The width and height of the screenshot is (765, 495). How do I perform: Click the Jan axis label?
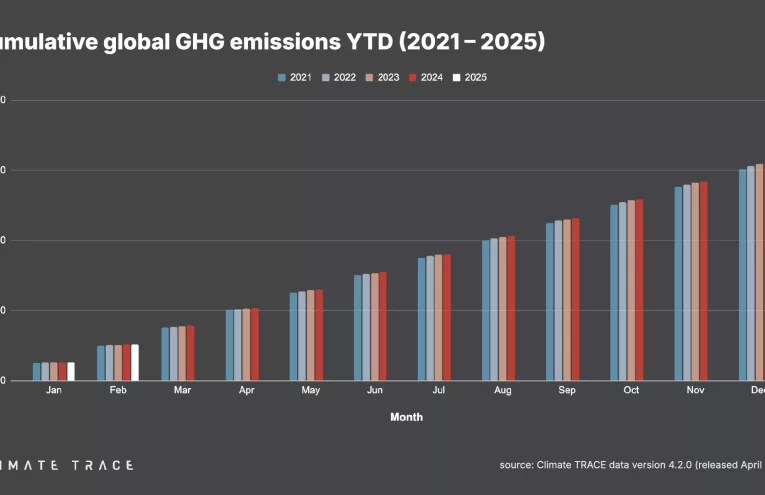[x=54, y=390]
